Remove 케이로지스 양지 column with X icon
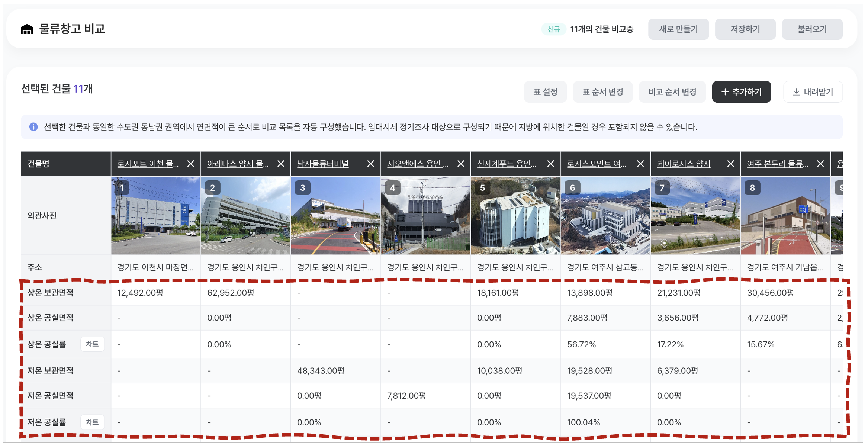The width and height of the screenshot is (868, 447). point(730,164)
